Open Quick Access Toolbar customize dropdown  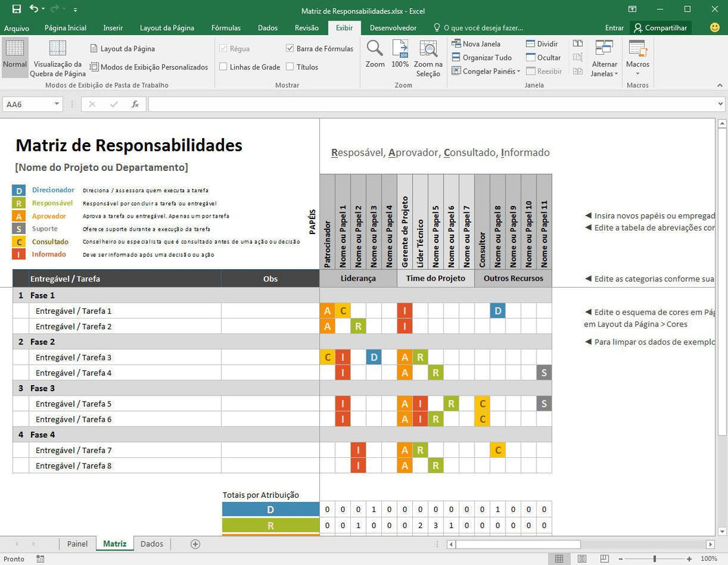click(x=76, y=10)
